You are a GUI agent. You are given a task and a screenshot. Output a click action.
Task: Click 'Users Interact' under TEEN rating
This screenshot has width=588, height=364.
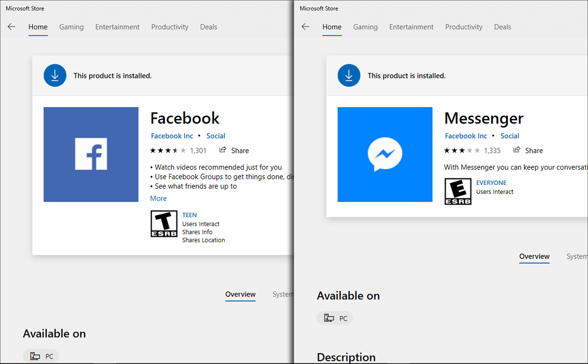coord(201,224)
